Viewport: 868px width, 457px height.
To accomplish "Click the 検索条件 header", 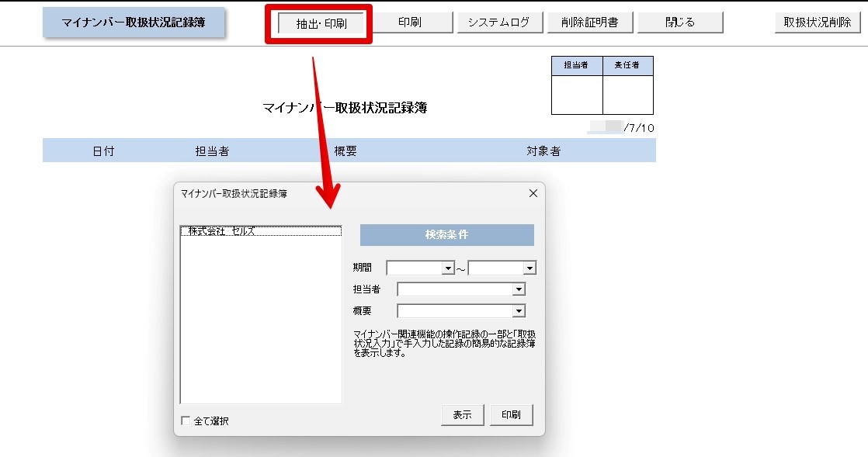I will (446, 234).
